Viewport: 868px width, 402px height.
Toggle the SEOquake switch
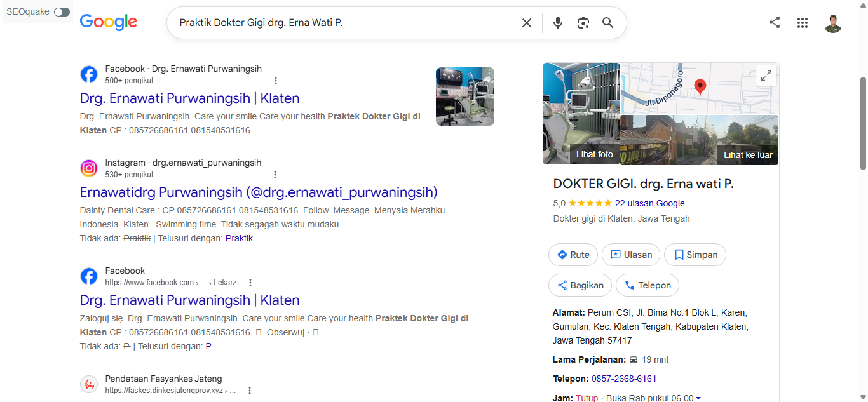point(62,12)
